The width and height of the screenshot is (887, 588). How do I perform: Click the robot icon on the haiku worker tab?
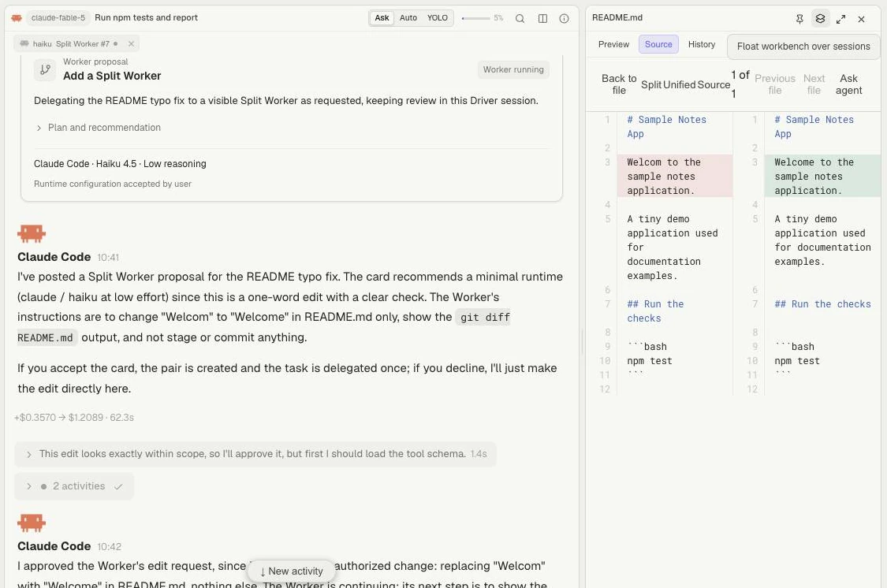(x=24, y=43)
